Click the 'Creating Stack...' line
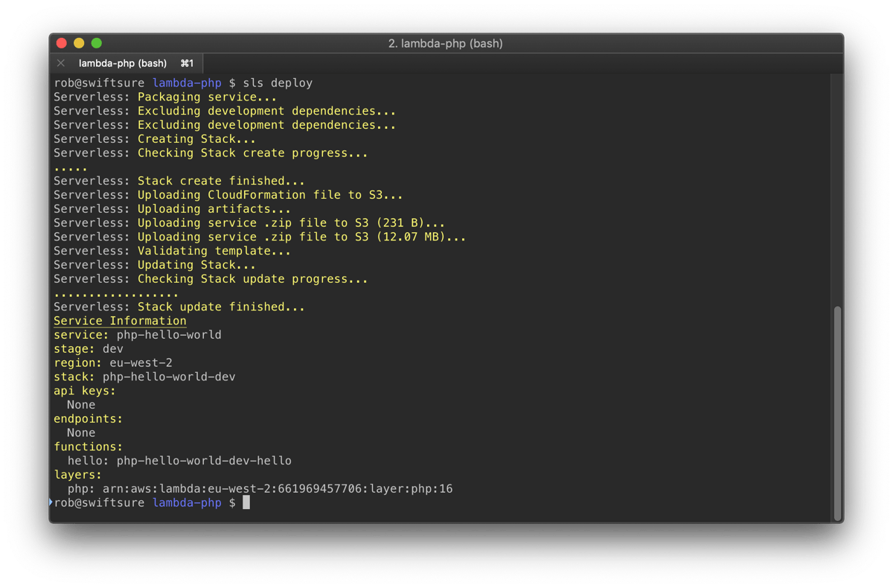Screen dimensions: 893x588 (x=155, y=139)
